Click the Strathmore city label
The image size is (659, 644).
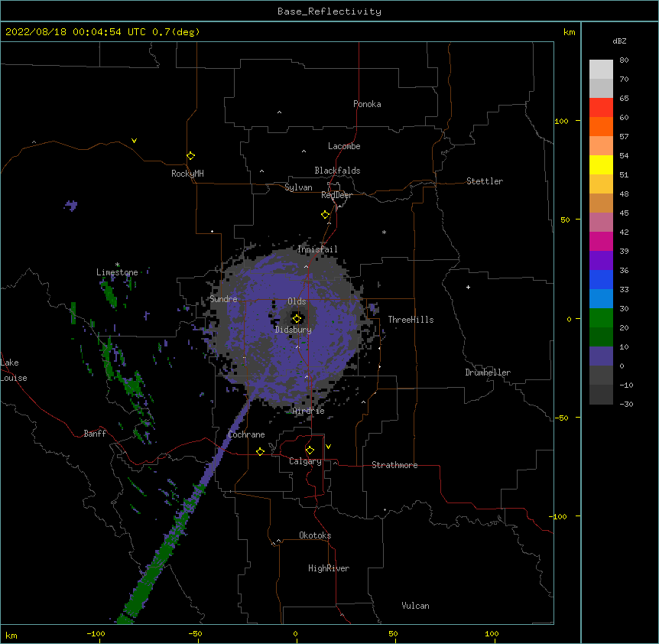(x=394, y=465)
